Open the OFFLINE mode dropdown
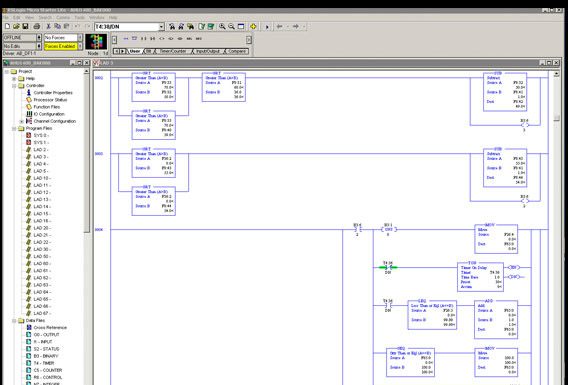The image size is (568, 385). click(x=39, y=38)
